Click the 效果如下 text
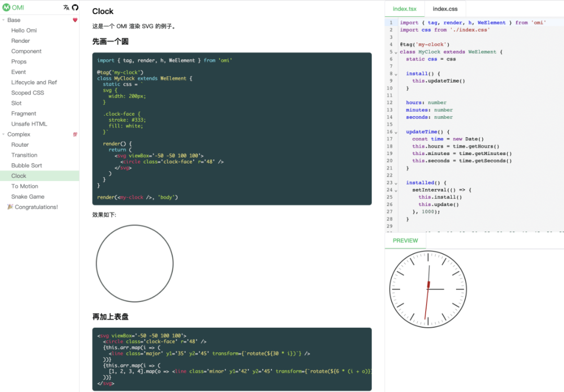Viewport: 564px width, 392px height. click(104, 215)
